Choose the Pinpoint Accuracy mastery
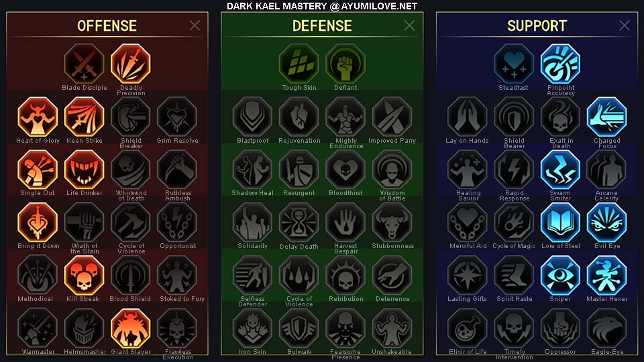Viewport: 644px width, 362px height. tap(560, 64)
